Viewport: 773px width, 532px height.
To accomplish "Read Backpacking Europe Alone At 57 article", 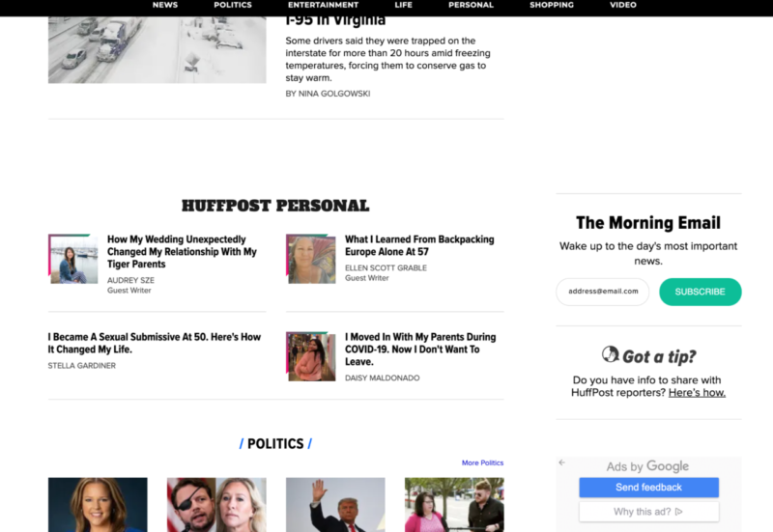I will click(x=419, y=245).
